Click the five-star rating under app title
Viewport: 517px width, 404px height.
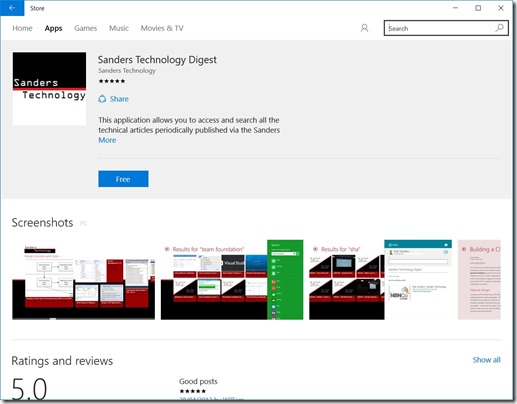(112, 81)
